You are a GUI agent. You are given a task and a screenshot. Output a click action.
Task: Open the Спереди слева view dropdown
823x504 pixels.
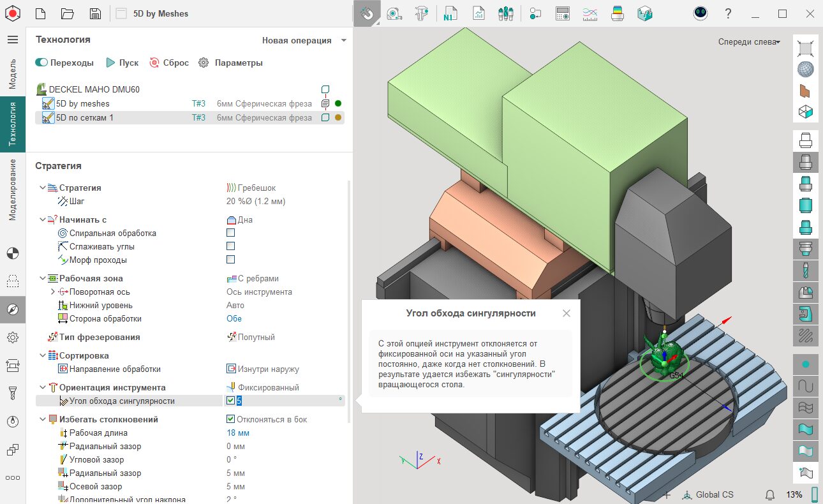749,42
